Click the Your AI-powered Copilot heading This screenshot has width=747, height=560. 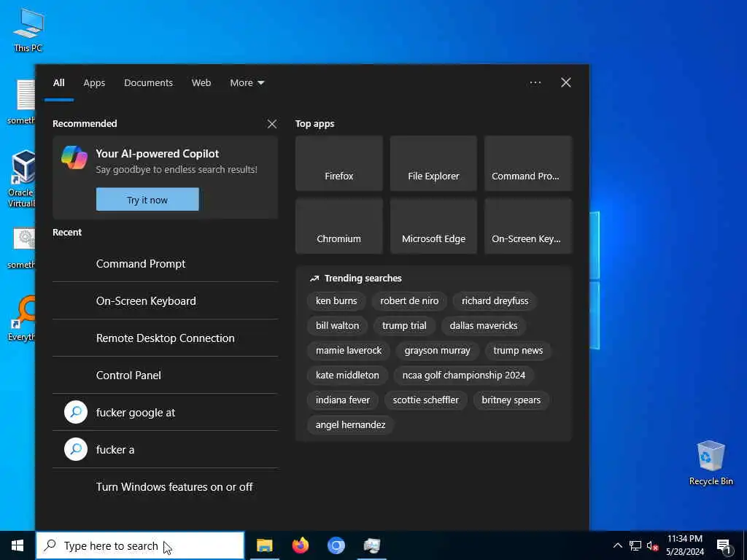(158, 154)
